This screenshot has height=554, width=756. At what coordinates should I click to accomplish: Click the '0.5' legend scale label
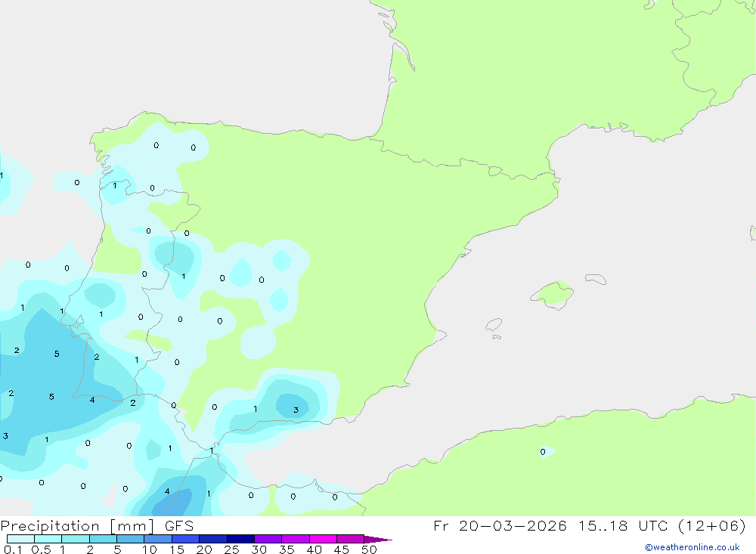click(41, 549)
